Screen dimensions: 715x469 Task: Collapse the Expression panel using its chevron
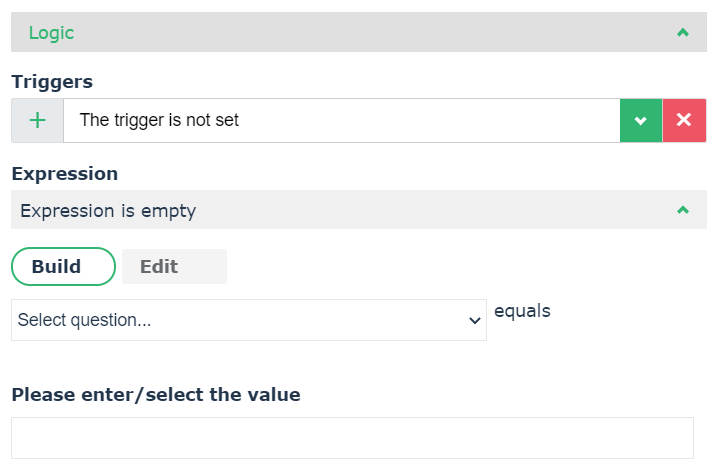pos(683,210)
